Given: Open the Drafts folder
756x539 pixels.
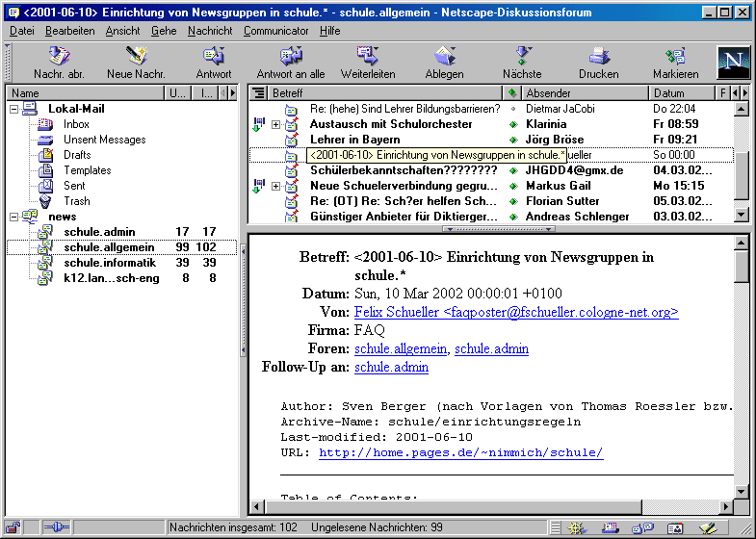Looking at the screenshot, I should 77,155.
